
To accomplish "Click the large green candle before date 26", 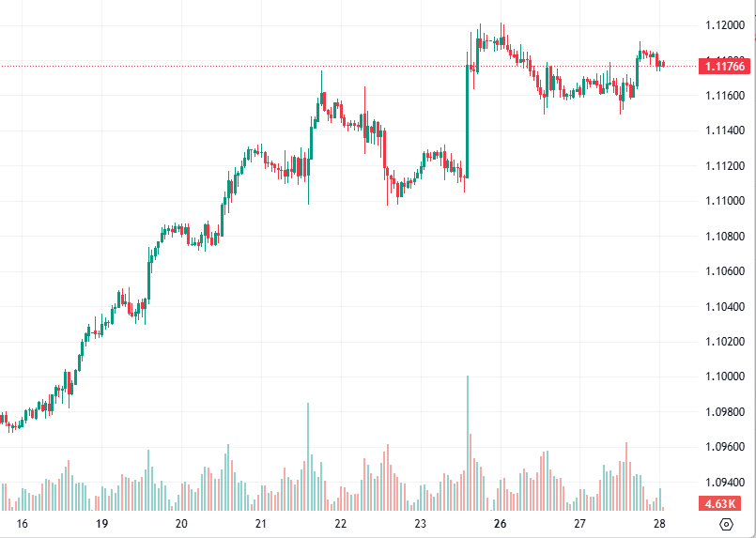I will (467, 120).
